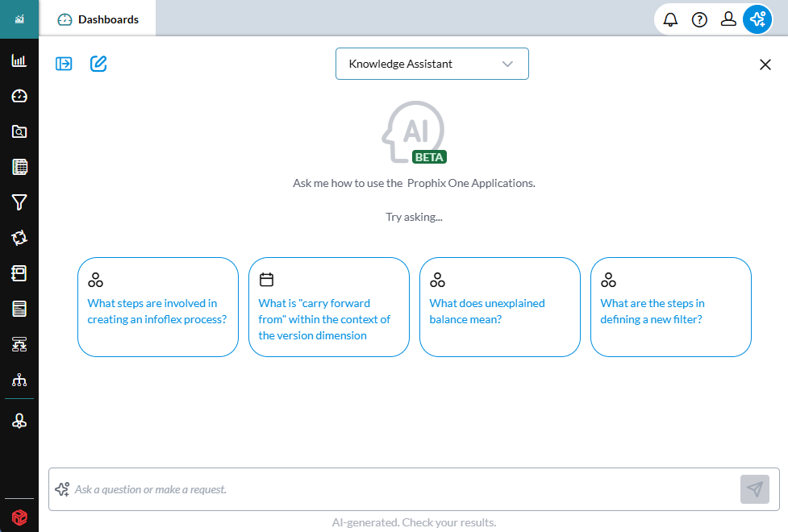Open the dashboard gauge sidebar icon
Screen dimensions: 788x532
click(19, 96)
